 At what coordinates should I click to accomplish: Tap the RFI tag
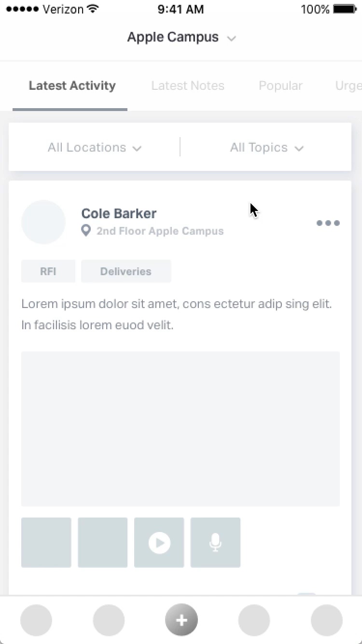coord(48,271)
